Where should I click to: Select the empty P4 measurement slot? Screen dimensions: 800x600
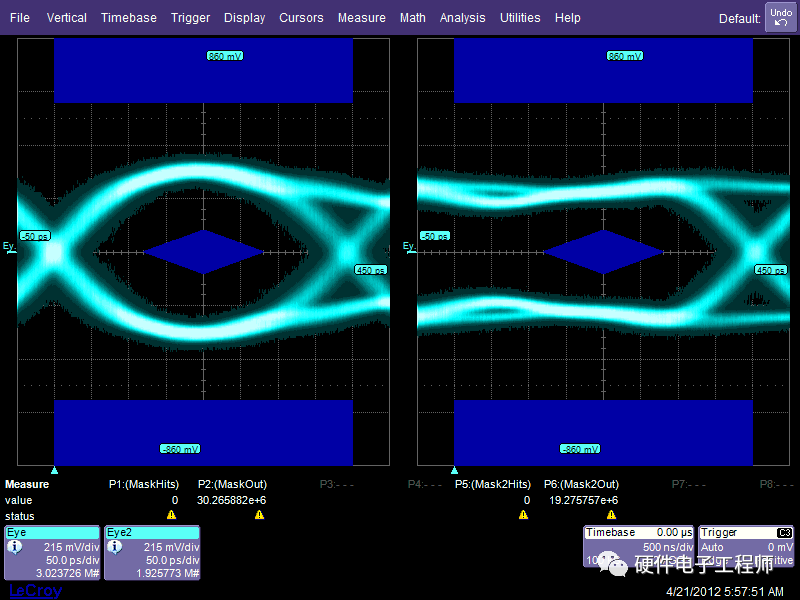coord(424,484)
